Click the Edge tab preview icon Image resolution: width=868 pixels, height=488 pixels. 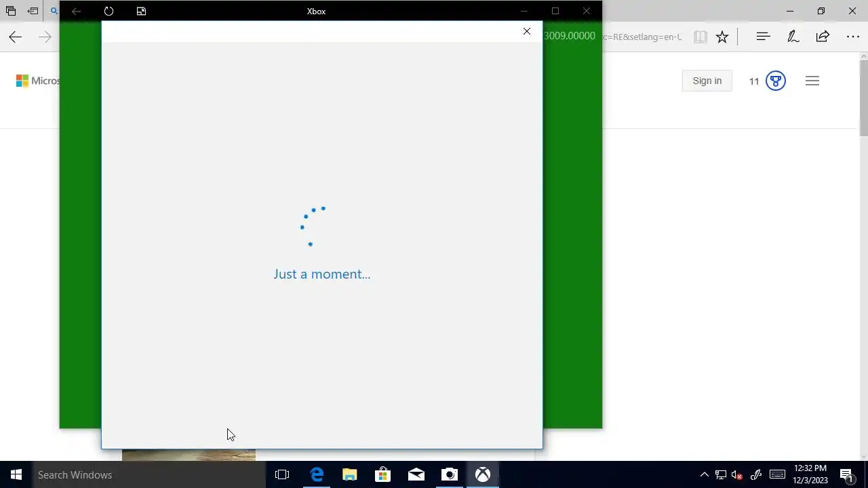[x=11, y=11]
